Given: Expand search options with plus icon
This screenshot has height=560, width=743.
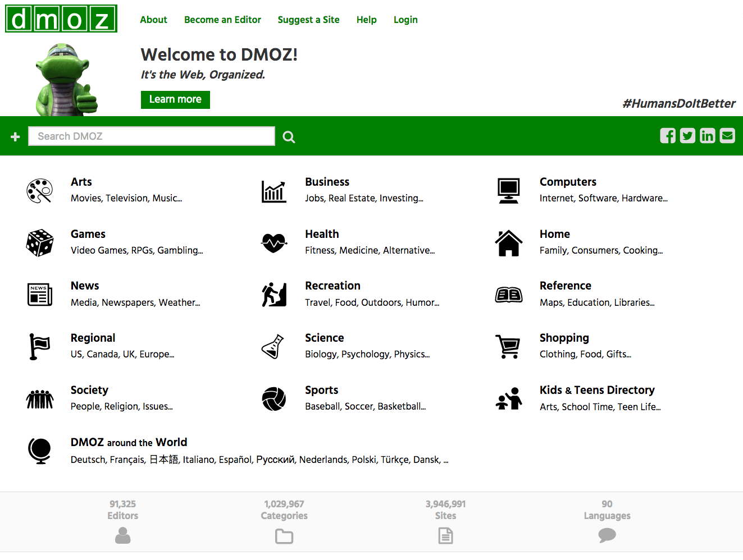Looking at the screenshot, I should tap(15, 136).
